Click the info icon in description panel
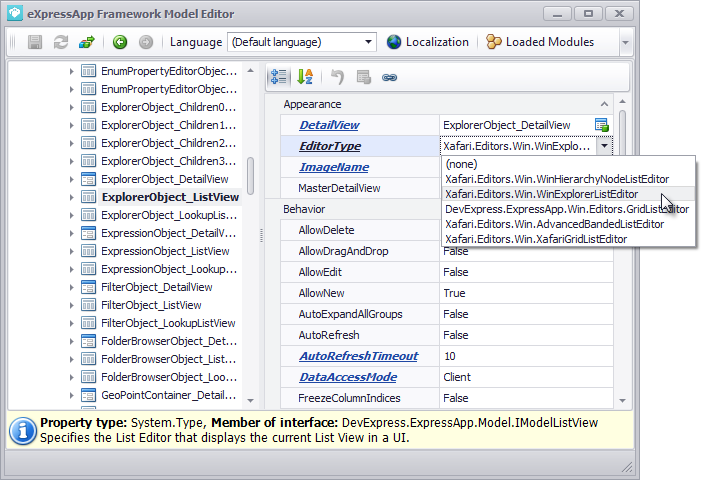This screenshot has height=480, width=701. pos(23,431)
